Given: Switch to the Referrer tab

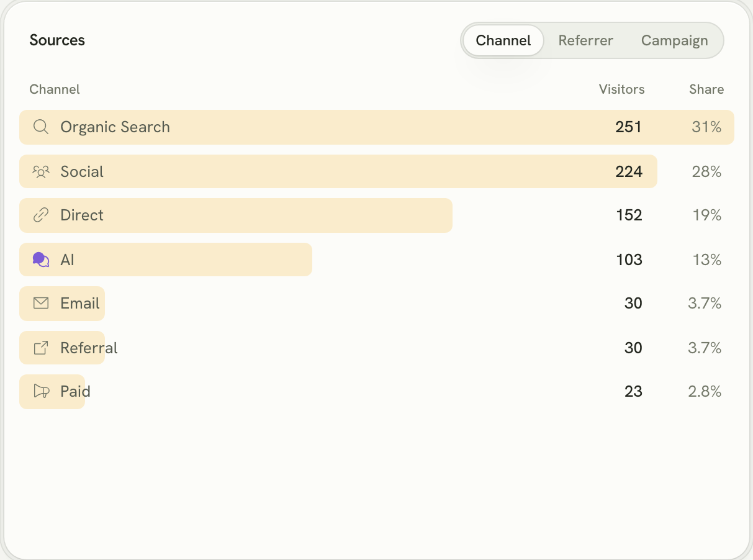Looking at the screenshot, I should (x=585, y=41).
